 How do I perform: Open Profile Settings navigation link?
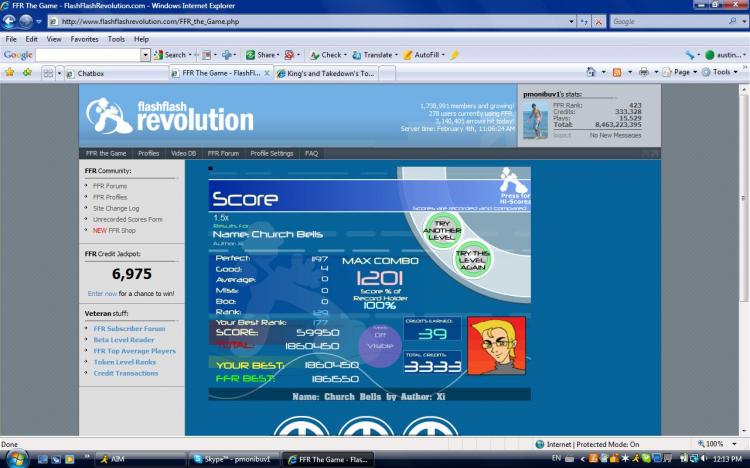tap(272, 154)
